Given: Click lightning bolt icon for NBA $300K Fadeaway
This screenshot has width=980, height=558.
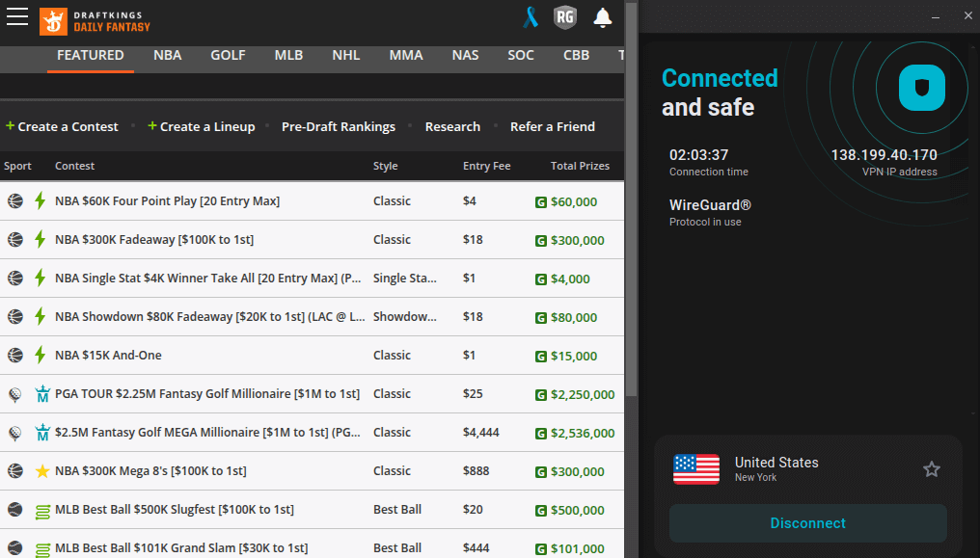Looking at the screenshot, I should click(40, 239).
